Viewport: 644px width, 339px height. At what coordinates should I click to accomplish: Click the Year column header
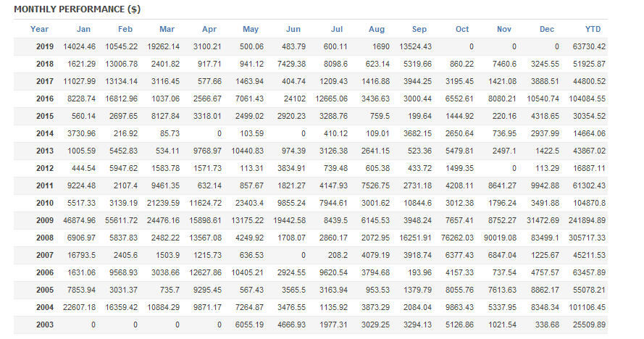point(40,29)
